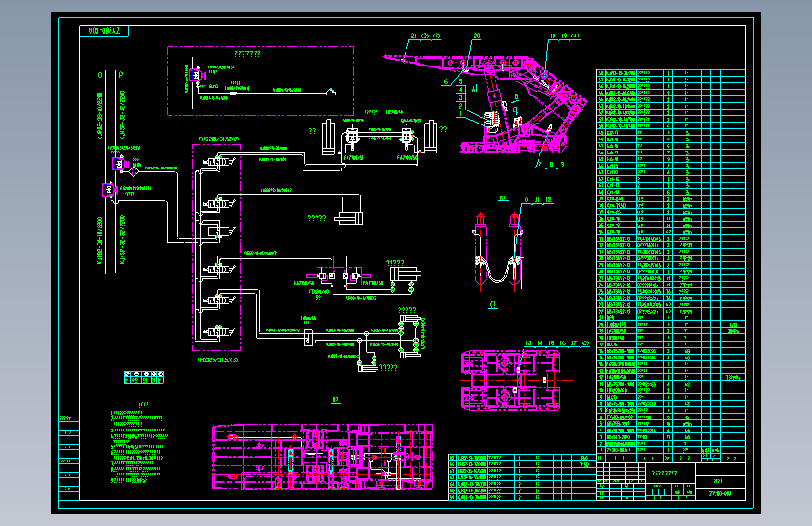812x526 pixels.
Task: Select the magenta top view with the red centerline
Action: (511, 381)
